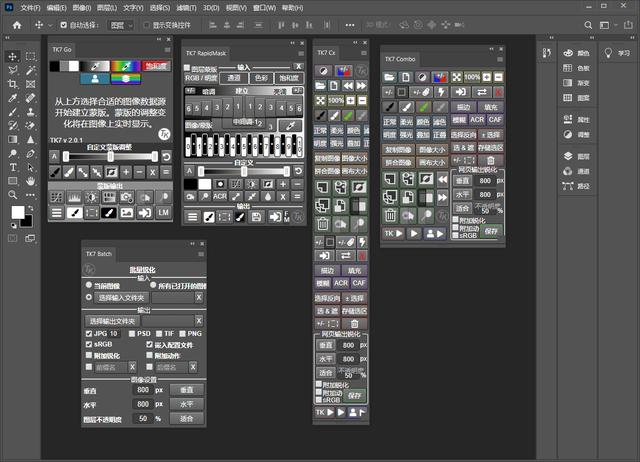Open the TK7 Go panel flyout menu
Screen dimensions: 640x462
[167, 50]
